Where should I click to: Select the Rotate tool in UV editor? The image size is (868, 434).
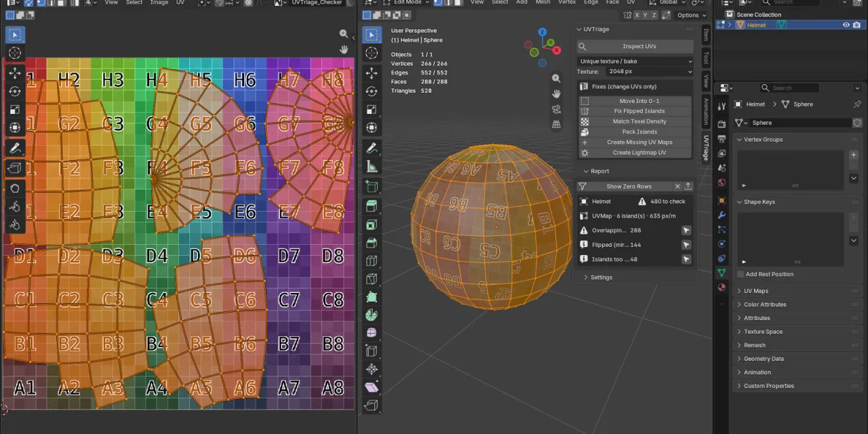point(15,92)
